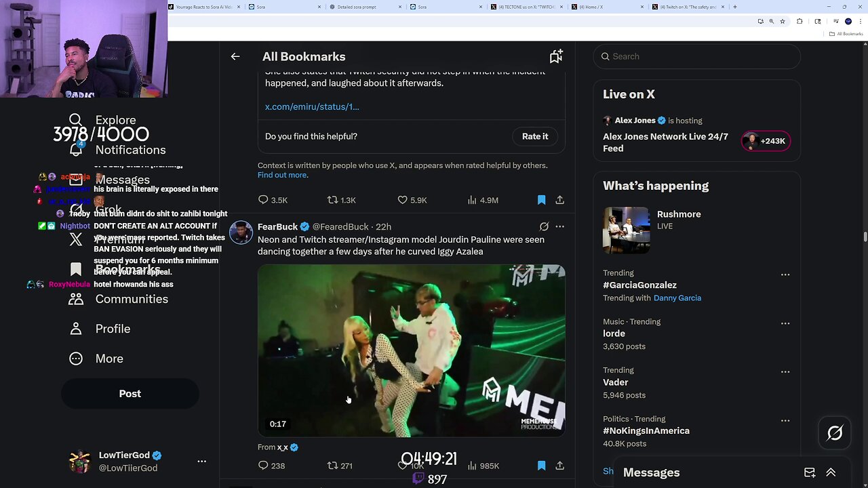Open the floating Grok button

tap(835, 433)
